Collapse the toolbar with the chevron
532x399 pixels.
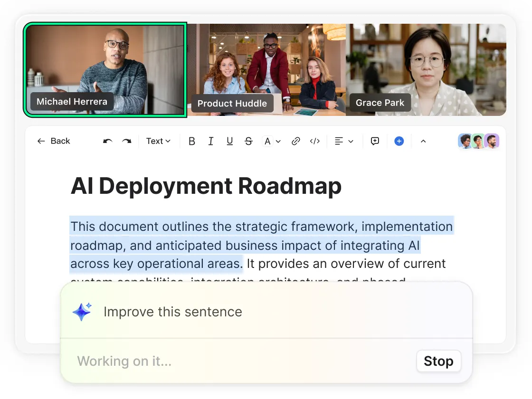(423, 141)
